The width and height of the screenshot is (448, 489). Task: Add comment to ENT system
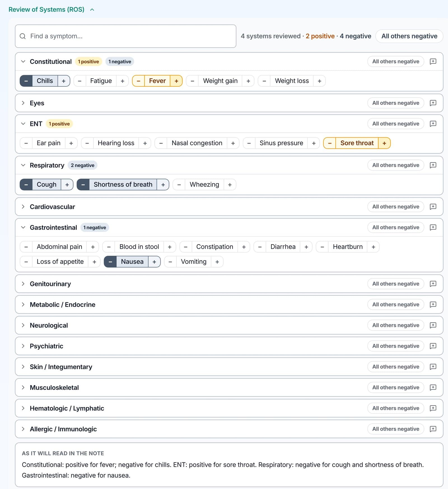click(433, 124)
